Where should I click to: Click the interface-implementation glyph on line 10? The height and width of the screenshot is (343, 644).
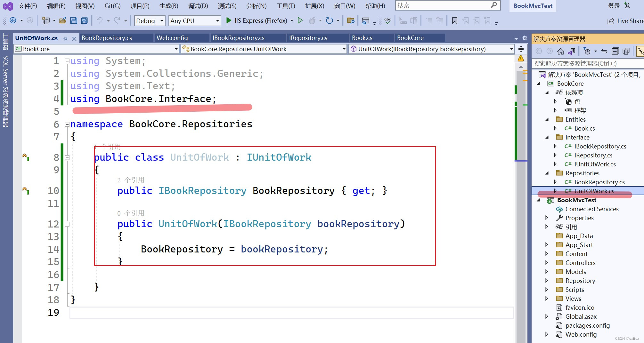pyautogui.click(x=26, y=190)
